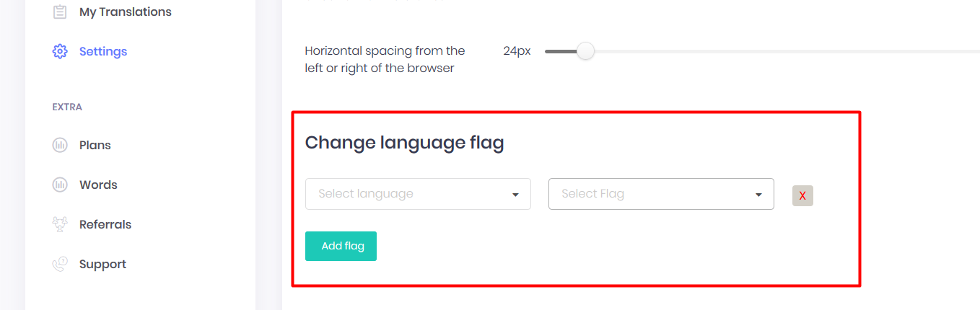Open the Select language dropdown
The width and height of the screenshot is (980, 310).
click(x=418, y=194)
